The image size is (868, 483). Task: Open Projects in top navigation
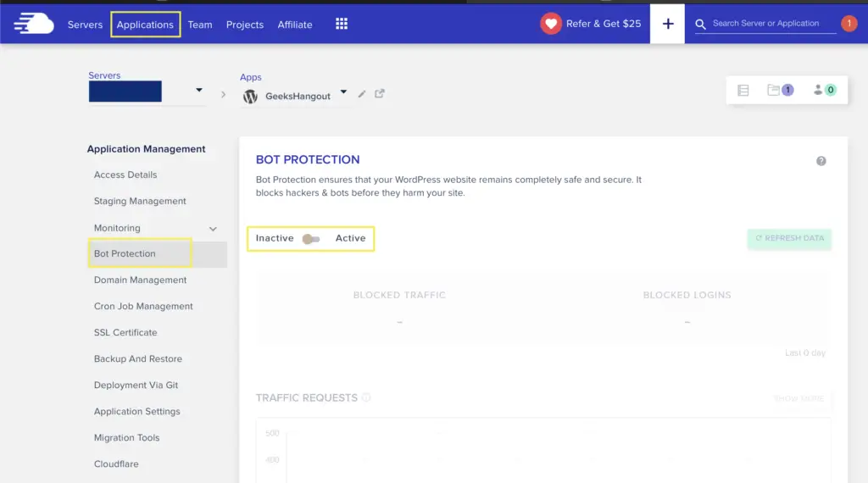click(245, 25)
